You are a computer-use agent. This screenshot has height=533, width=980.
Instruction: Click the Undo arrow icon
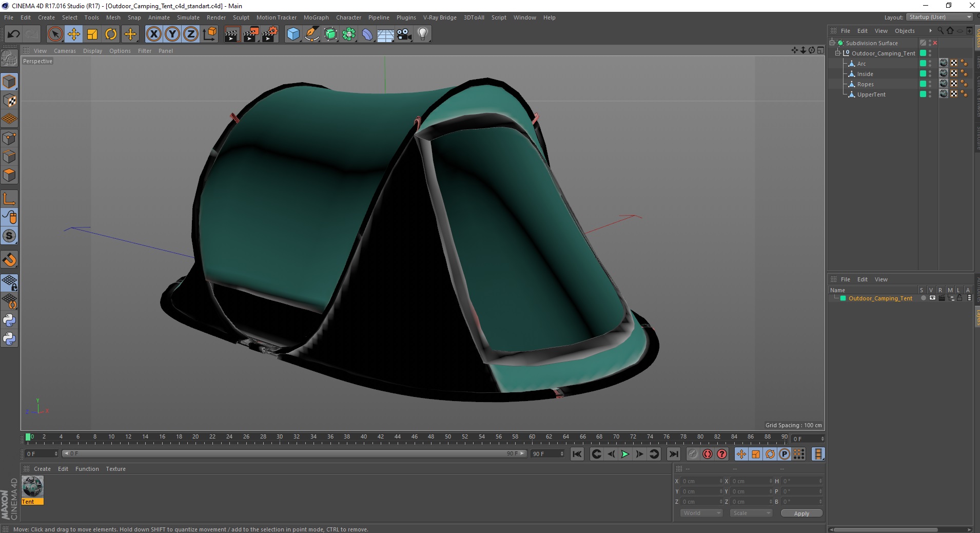(x=14, y=34)
